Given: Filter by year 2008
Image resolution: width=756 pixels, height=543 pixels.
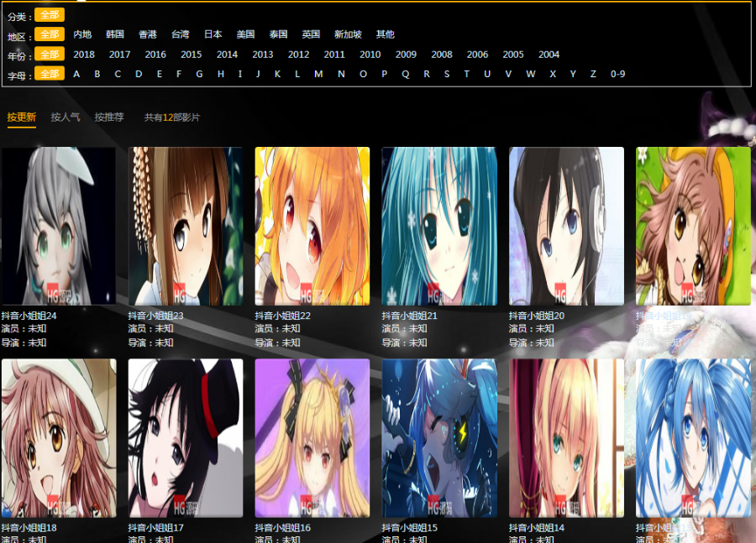Looking at the screenshot, I should [x=442, y=55].
